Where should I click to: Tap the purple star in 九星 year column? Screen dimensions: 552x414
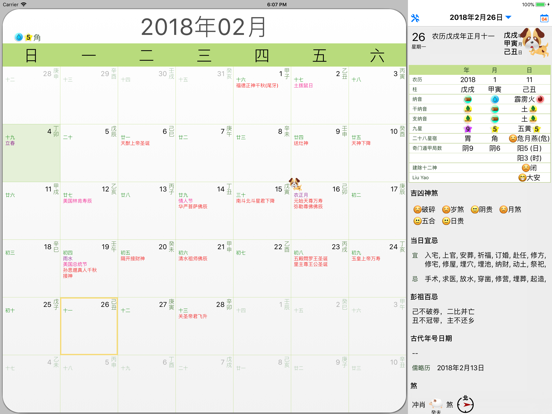click(x=468, y=129)
